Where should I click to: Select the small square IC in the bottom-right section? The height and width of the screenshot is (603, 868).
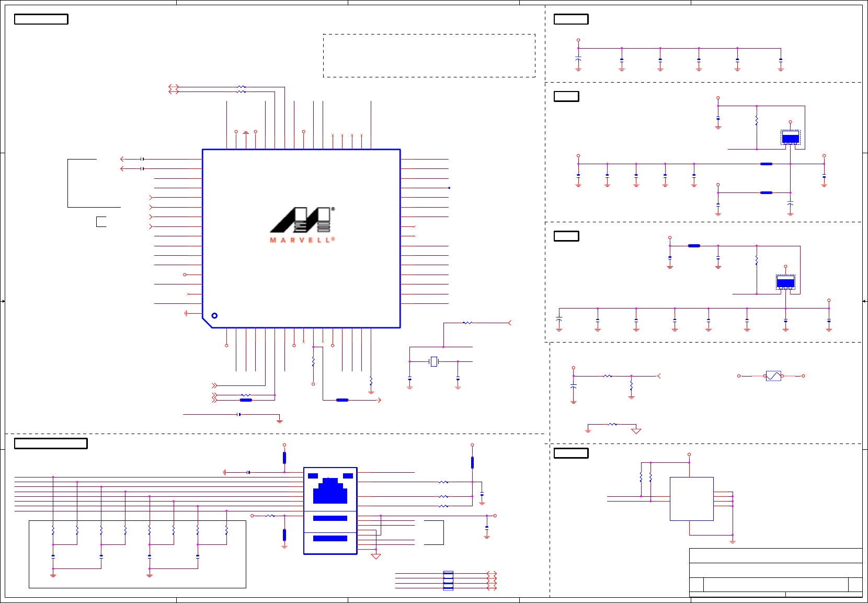691,499
